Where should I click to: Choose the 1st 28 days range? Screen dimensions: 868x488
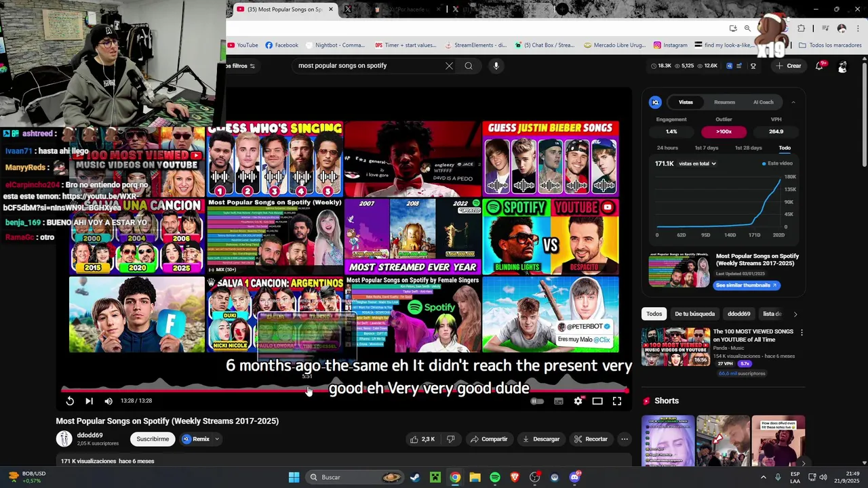[x=749, y=148]
